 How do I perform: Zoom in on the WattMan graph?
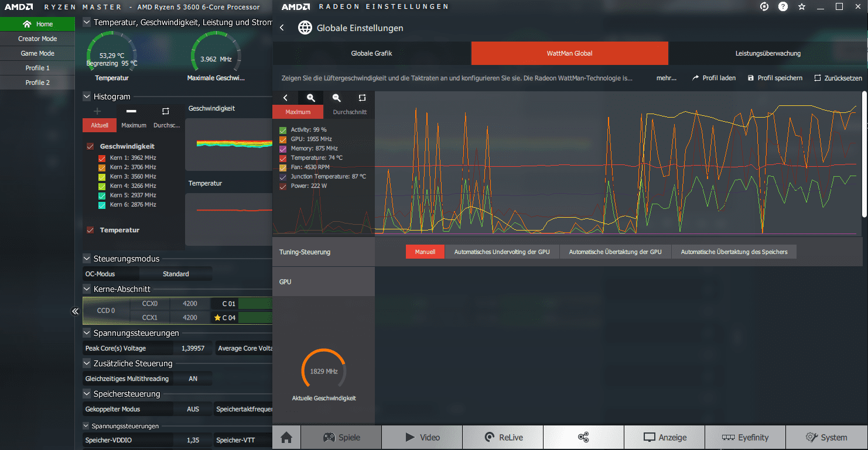coord(311,98)
